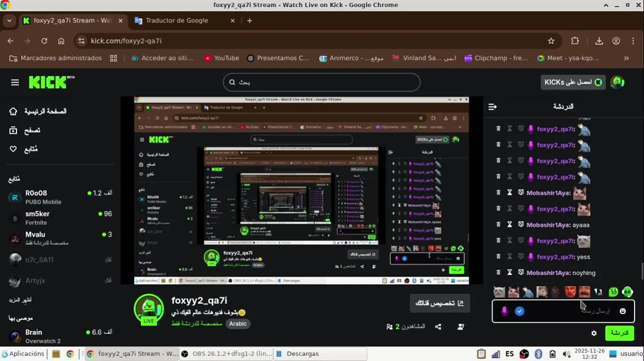The image size is (644, 361).
Task: Open Brain Overwatch 2 recommended channel
Action: [61, 336]
